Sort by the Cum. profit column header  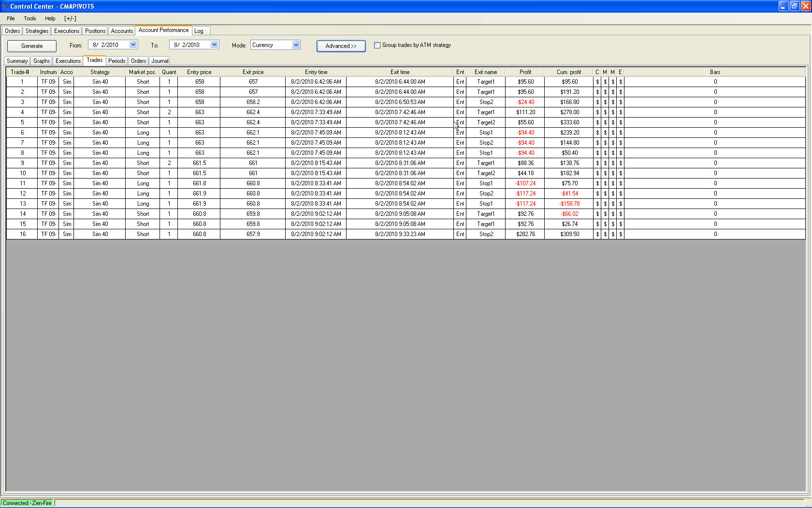pyautogui.click(x=569, y=72)
